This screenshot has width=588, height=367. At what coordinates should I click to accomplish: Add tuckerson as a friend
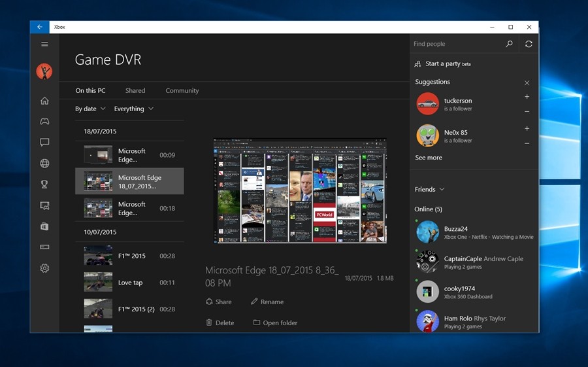click(527, 97)
